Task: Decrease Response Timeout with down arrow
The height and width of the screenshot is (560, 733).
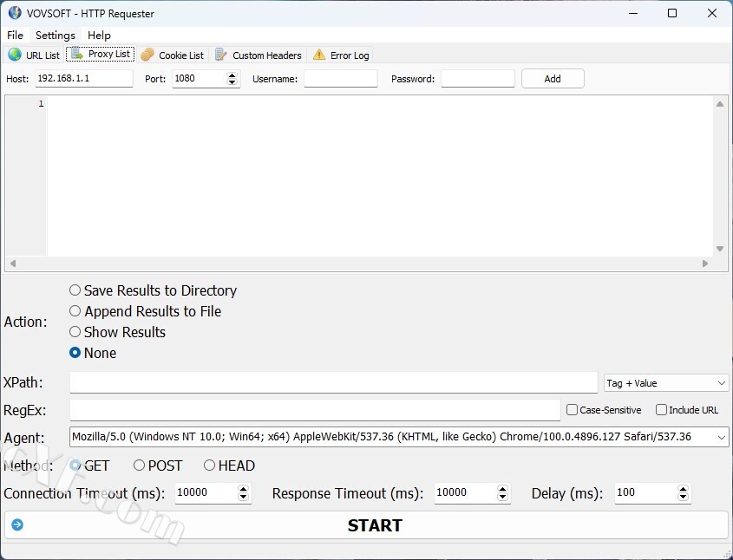Action: click(x=502, y=497)
